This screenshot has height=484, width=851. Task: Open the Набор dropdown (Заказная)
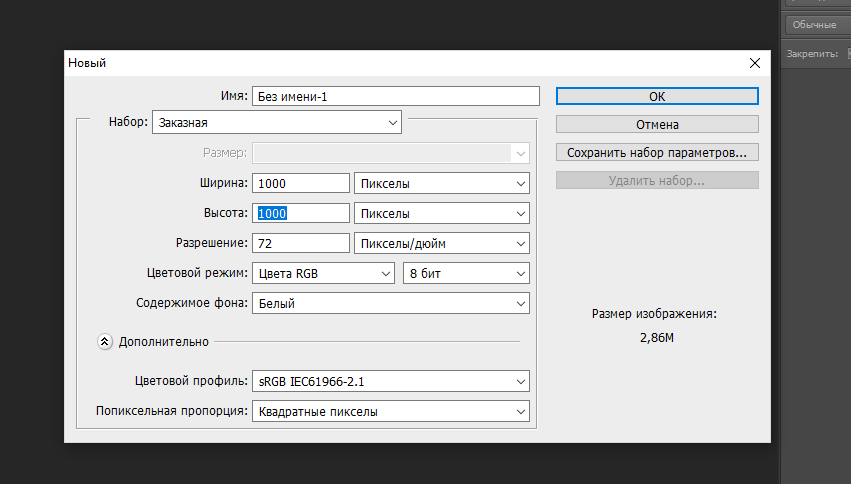click(x=277, y=123)
